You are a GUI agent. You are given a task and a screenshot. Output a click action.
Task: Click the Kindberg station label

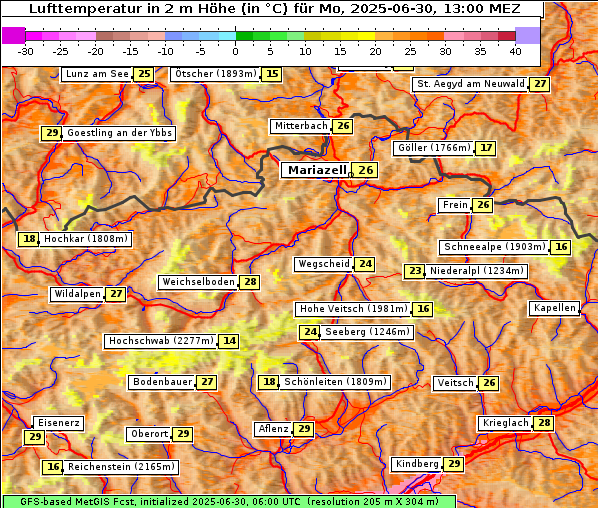tap(417, 465)
